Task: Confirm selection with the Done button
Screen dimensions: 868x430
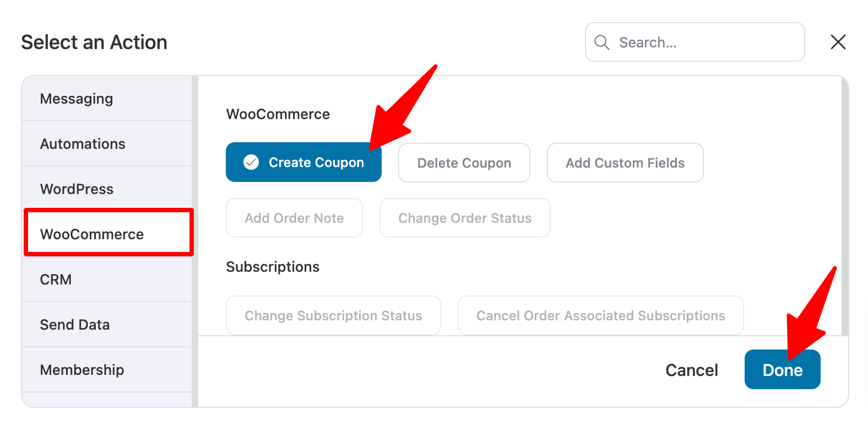Action: point(782,369)
